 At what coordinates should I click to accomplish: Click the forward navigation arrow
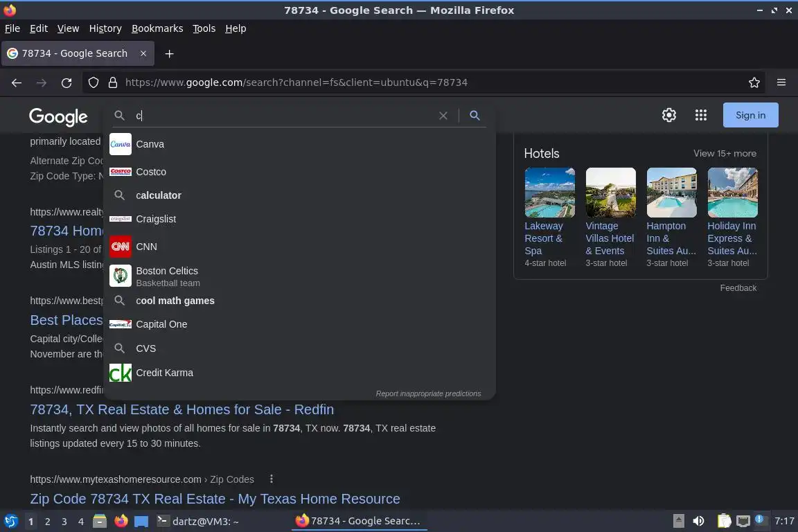tap(42, 82)
